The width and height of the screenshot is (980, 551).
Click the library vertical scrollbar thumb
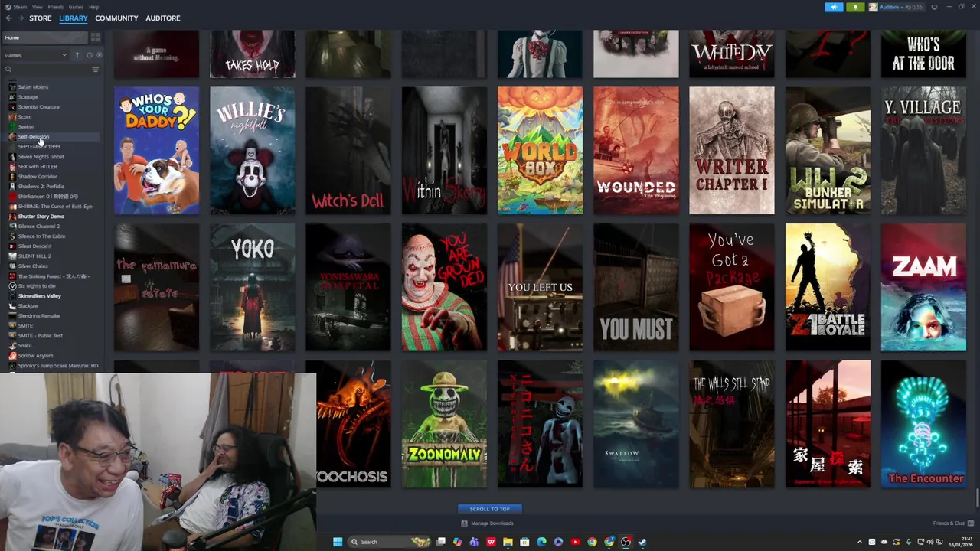[x=977, y=497]
